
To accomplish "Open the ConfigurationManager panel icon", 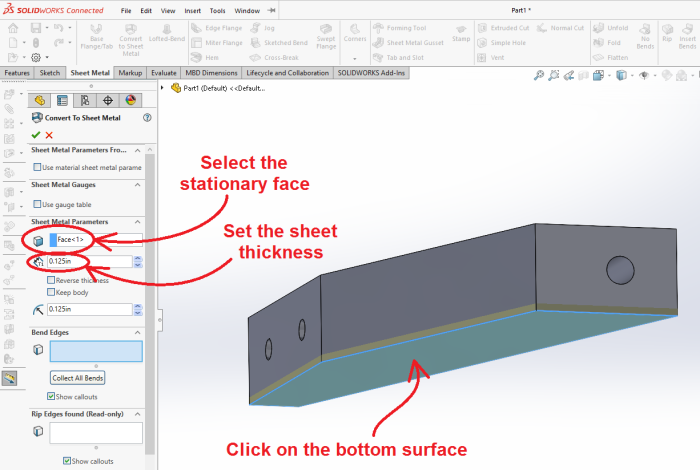I will pos(85,100).
